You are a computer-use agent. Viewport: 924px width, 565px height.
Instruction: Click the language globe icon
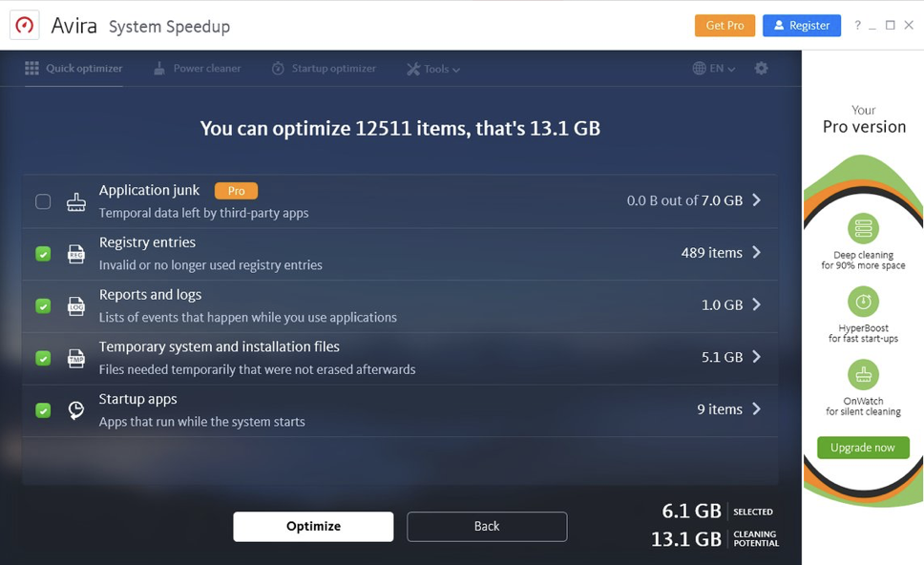click(699, 69)
